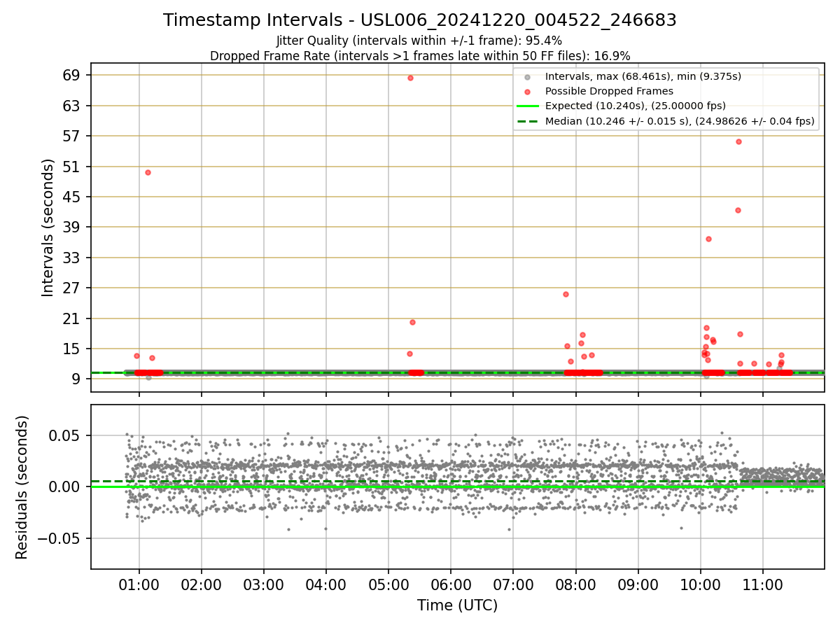
Task: Click legend entry Median (10.246 +/- 0.015 s)
Action: click(x=680, y=121)
